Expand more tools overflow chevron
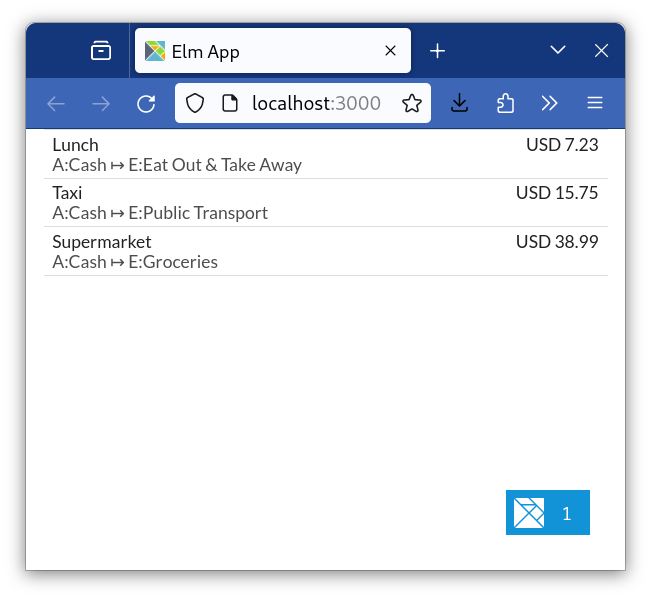Image resolution: width=651 pixels, height=599 pixels. point(549,103)
